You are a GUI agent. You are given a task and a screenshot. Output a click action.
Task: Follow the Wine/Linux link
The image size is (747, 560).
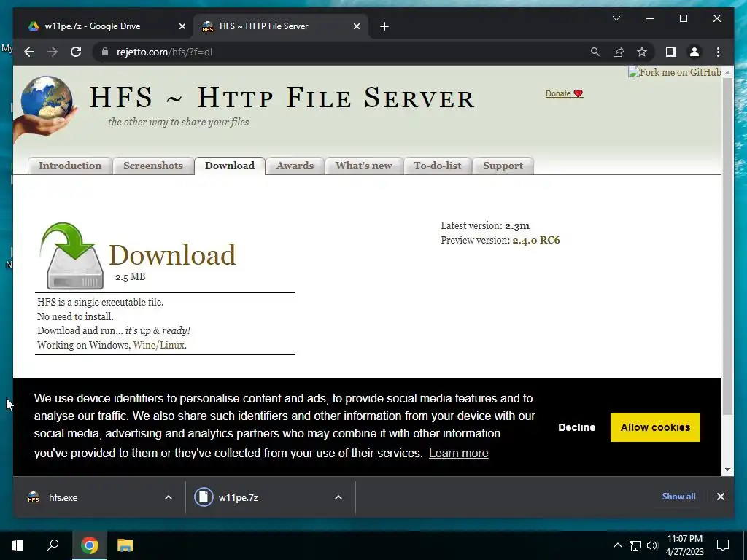click(158, 345)
